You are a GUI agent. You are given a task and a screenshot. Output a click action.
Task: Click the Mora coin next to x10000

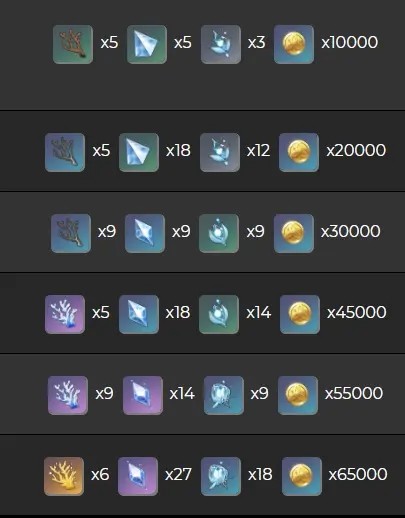coord(294,44)
